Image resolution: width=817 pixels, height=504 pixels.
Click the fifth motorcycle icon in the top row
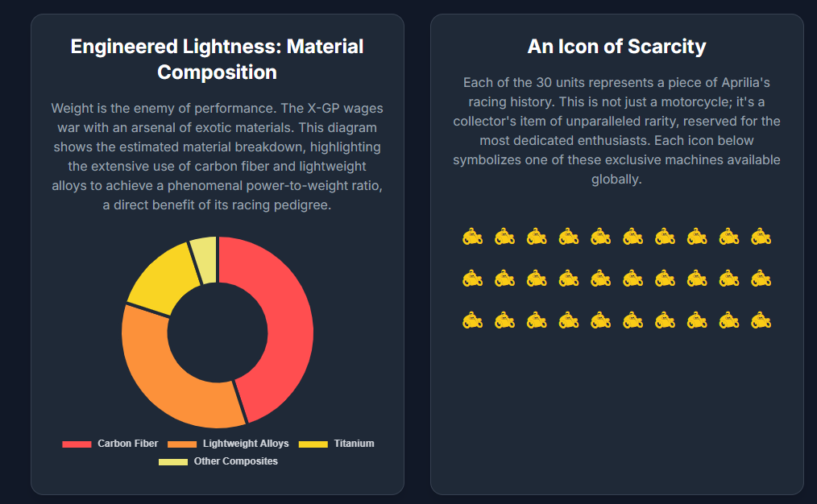point(600,237)
